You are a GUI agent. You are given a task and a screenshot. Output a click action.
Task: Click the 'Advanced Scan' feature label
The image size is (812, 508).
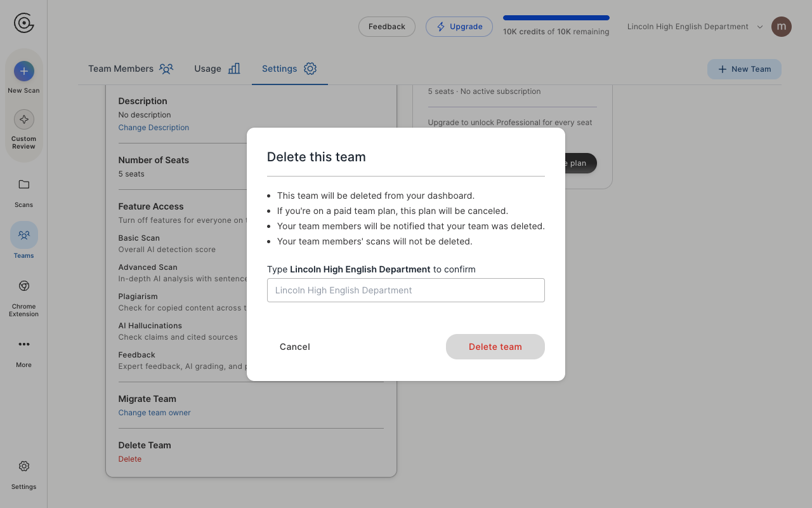[148, 267]
